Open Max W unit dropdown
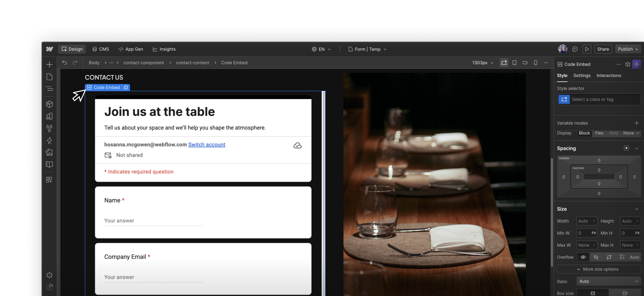 (593, 245)
